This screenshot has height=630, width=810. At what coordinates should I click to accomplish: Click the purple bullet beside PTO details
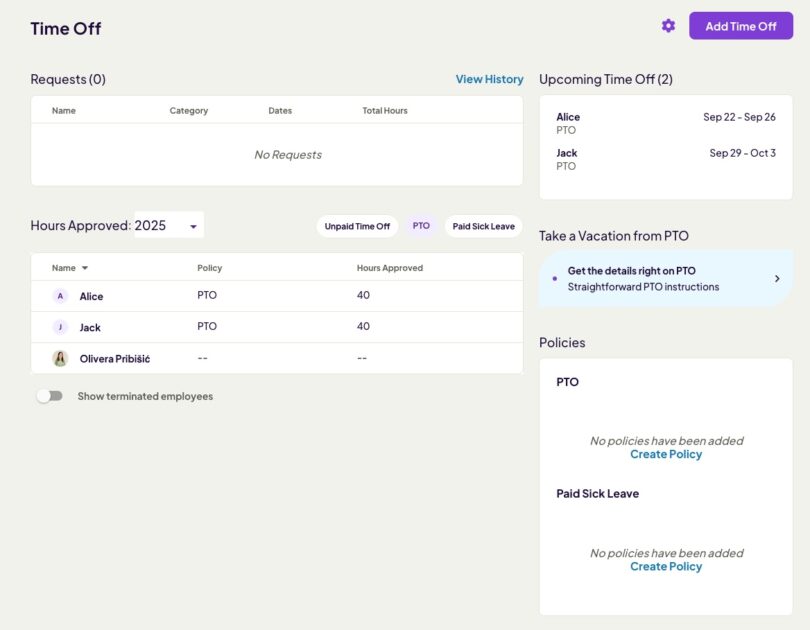click(554, 279)
